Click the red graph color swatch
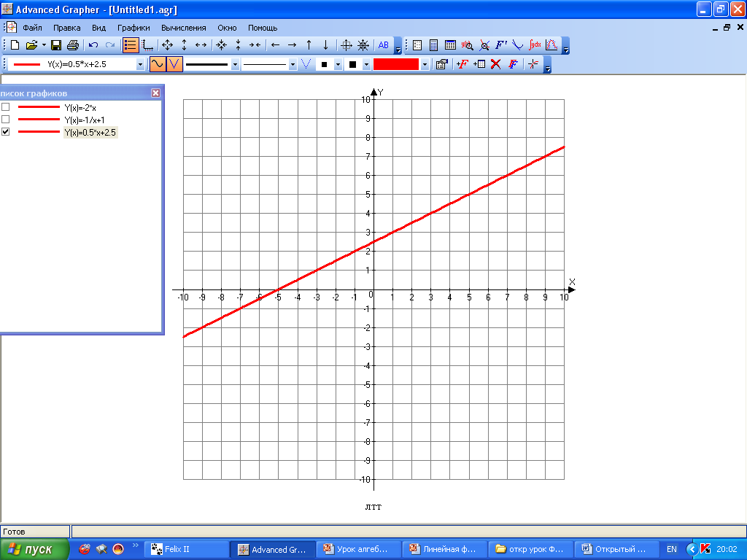The width and height of the screenshot is (747, 560). point(396,64)
